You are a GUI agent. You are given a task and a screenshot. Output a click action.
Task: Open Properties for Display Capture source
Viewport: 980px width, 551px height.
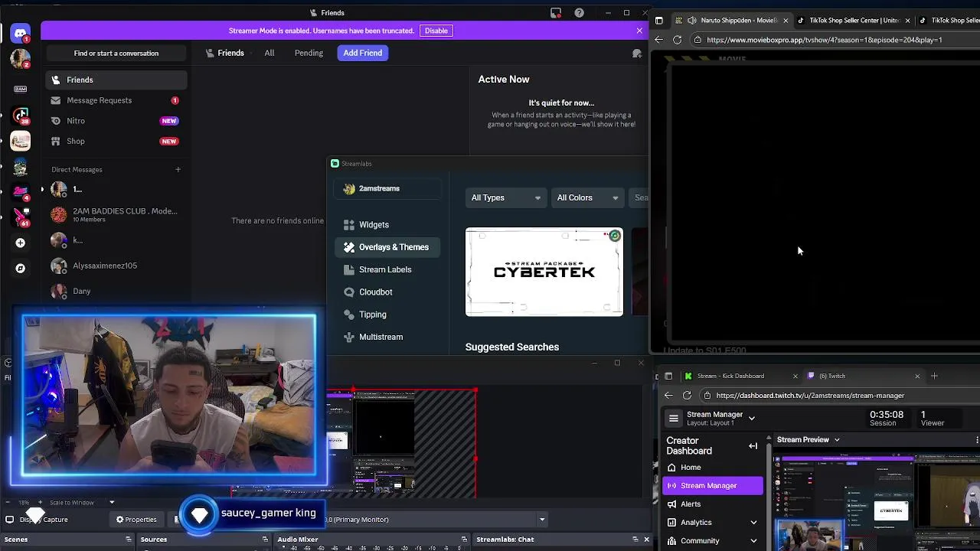point(136,520)
